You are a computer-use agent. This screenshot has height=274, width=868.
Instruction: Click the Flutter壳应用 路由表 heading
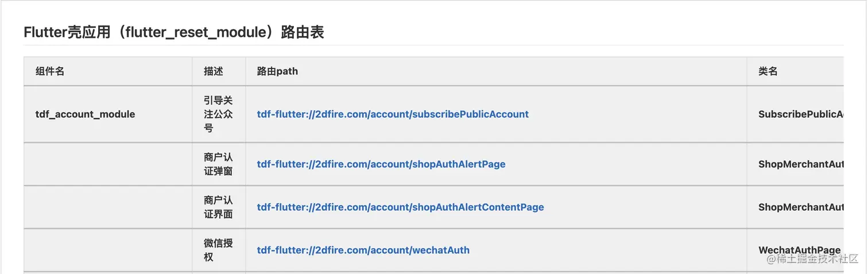174,32
